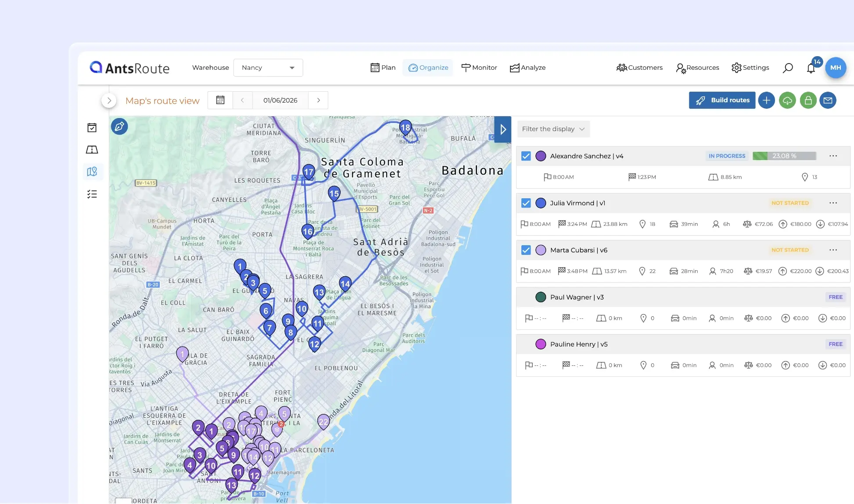This screenshot has height=504, width=854.
Task: Open Settings from top bar
Action: coord(750,68)
